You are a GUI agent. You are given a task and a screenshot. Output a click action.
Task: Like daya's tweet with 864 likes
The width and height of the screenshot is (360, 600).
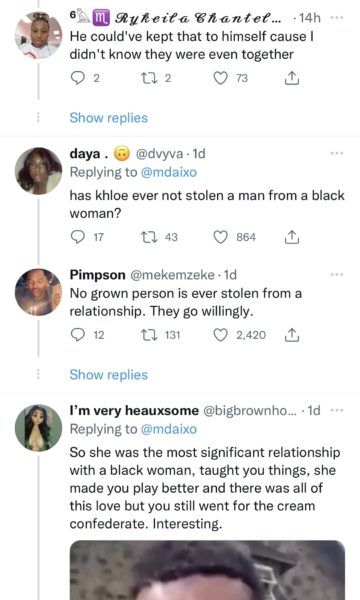(x=220, y=237)
